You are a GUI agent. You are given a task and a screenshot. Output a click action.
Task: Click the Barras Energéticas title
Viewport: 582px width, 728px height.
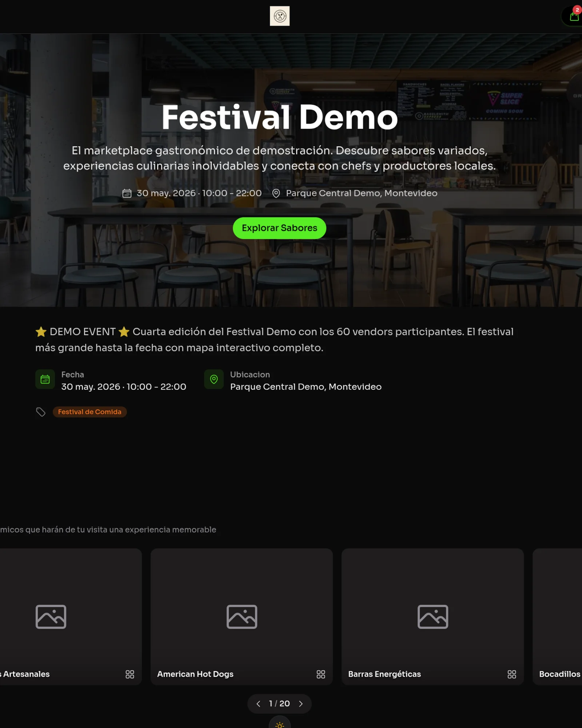pyautogui.click(x=384, y=674)
